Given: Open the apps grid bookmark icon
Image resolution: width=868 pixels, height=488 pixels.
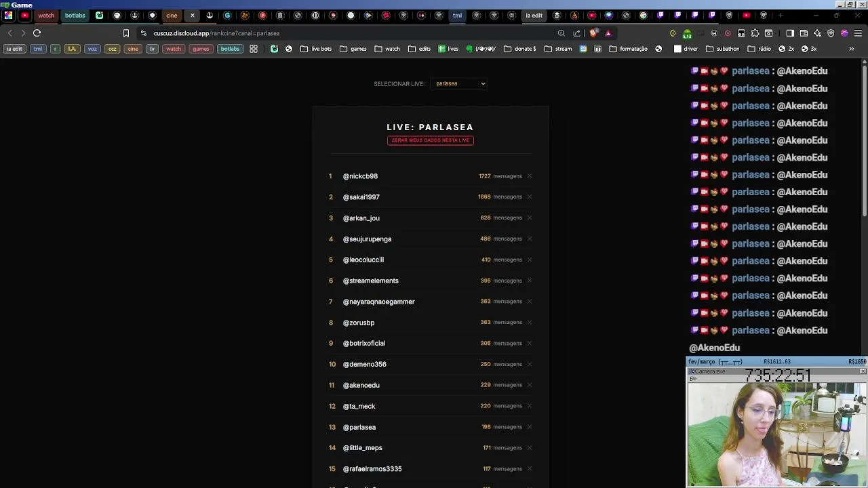Looking at the screenshot, I should [254, 49].
